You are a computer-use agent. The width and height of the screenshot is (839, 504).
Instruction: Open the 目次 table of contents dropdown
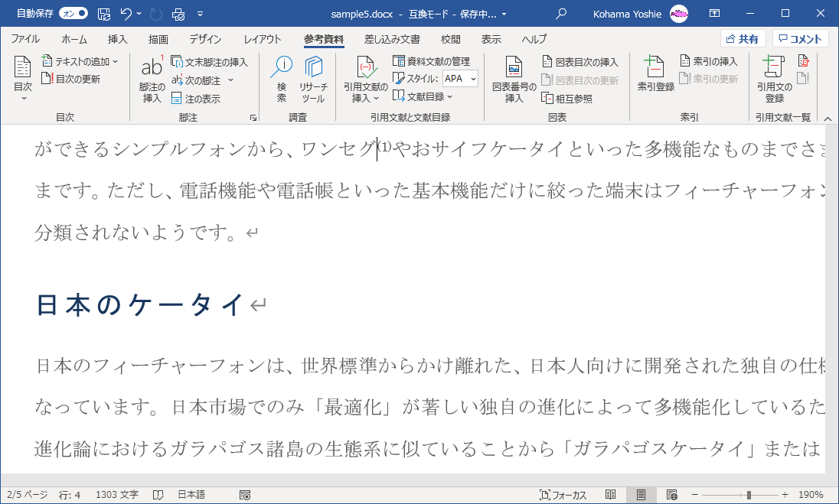23,79
